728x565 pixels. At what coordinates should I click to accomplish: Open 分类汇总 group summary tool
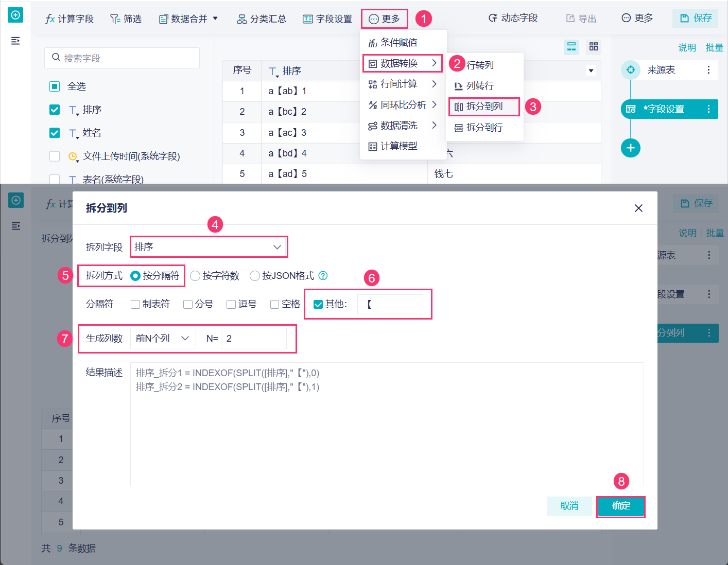coord(261,19)
